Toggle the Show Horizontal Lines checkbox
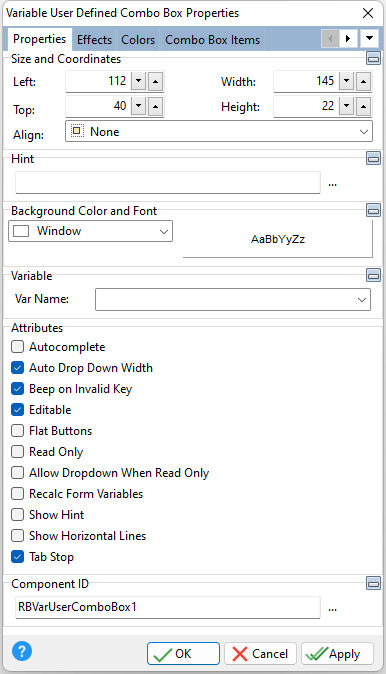Screen dimensions: 386x674 17,536
